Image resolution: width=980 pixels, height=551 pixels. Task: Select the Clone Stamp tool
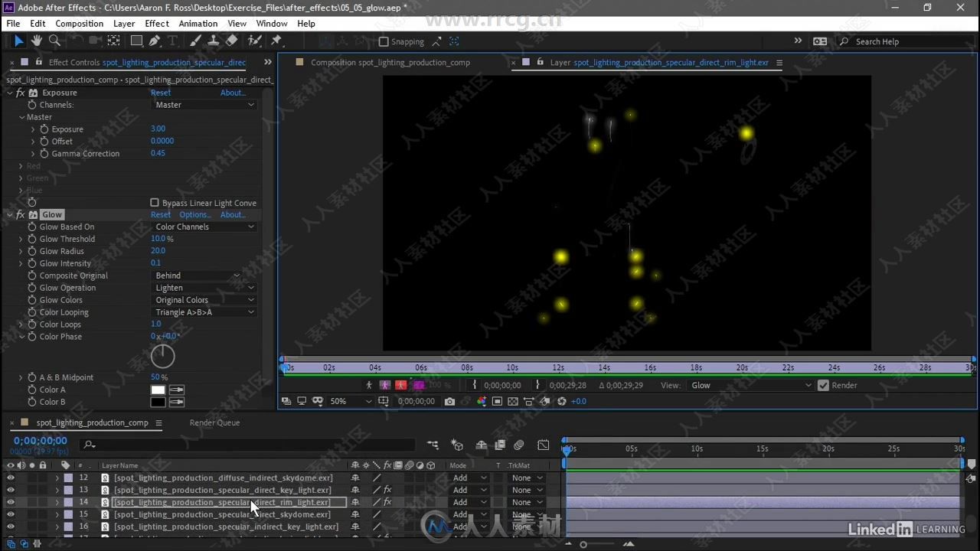(x=214, y=41)
